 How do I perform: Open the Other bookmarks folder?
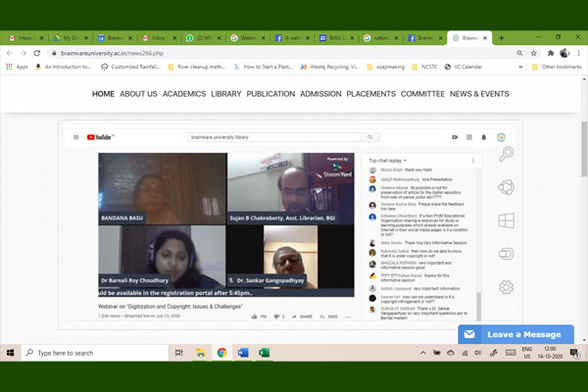click(557, 67)
